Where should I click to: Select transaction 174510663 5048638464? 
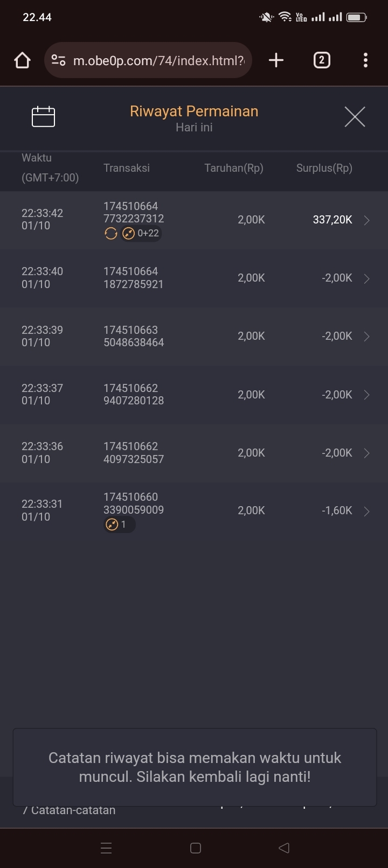(134, 336)
